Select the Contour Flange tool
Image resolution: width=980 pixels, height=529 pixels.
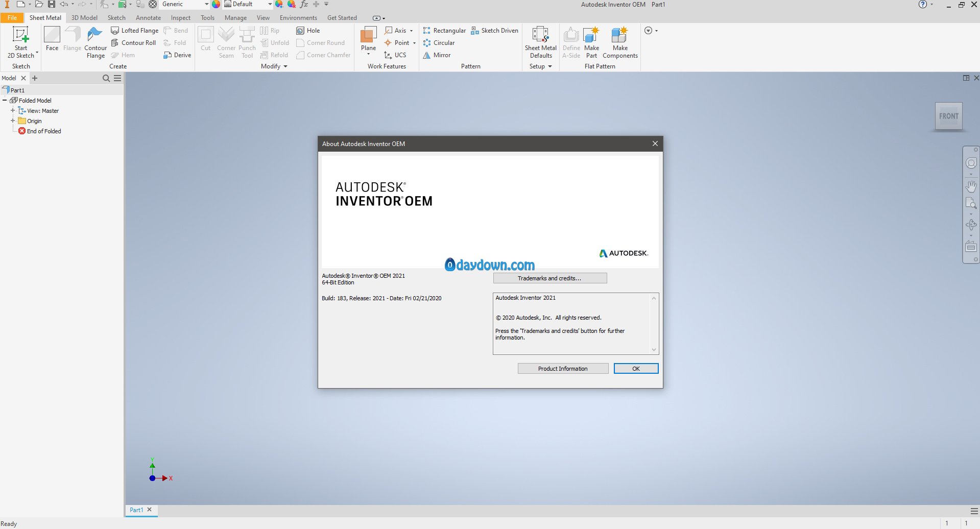[x=95, y=42]
